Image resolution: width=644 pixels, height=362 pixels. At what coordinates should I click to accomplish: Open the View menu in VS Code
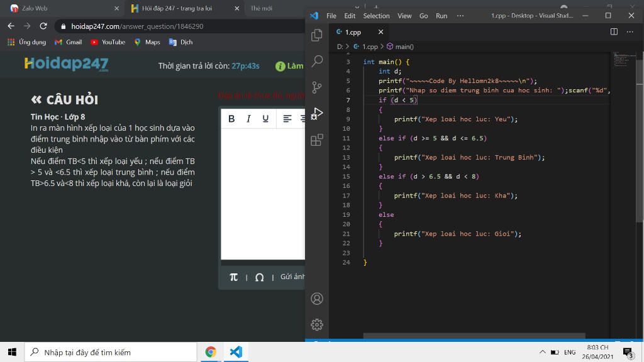pos(404,16)
